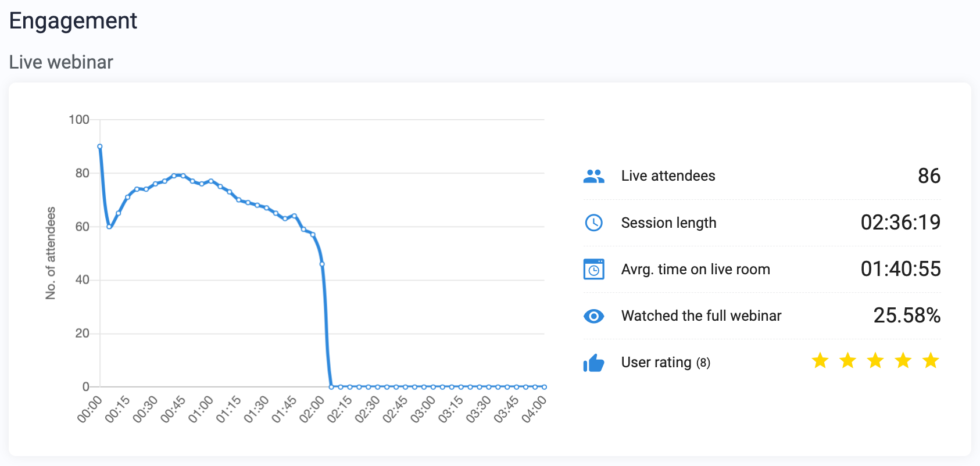The width and height of the screenshot is (980, 466).
Task: Click the User rating thumbs-up icon
Action: point(593,363)
